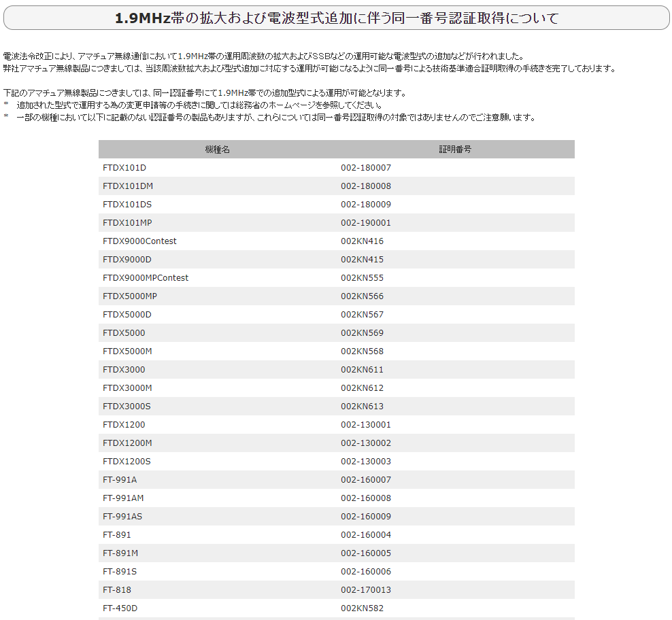
Task: Select the certification number 002KN555
Action: click(x=362, y=278)
